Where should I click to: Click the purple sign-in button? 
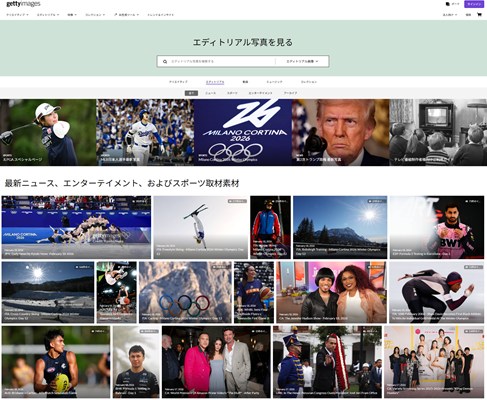pos(474,4)
